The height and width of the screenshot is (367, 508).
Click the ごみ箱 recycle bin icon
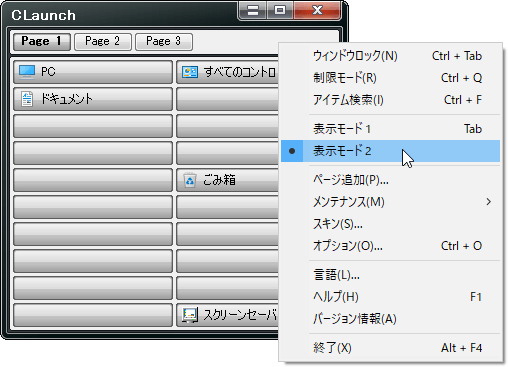(190, 180)
